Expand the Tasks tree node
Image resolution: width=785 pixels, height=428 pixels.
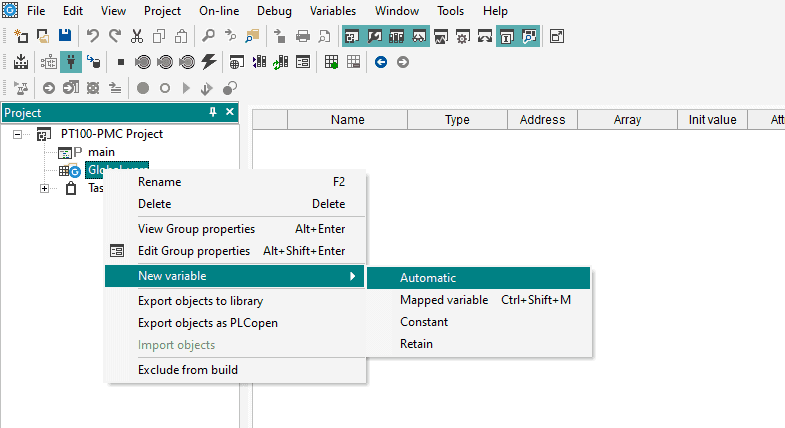pos(44,188)
